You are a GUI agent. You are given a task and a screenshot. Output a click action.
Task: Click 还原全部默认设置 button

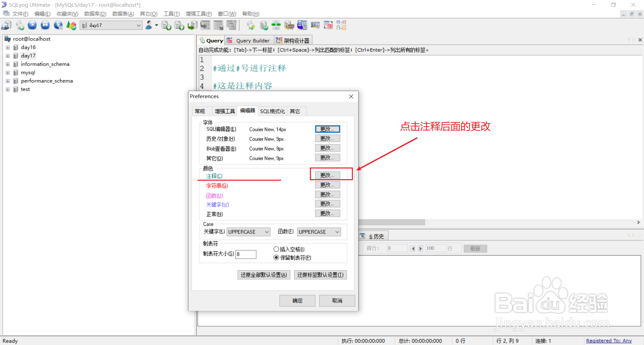click(264, 275)
